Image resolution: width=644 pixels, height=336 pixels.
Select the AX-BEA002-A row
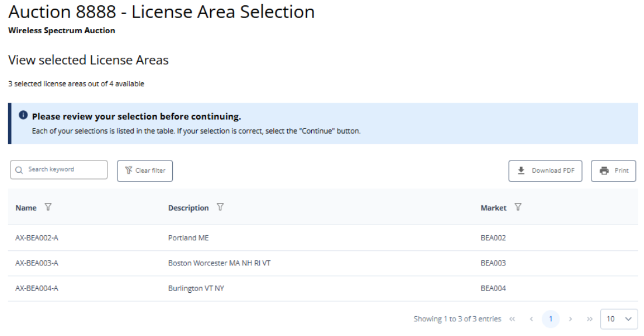pyautogui.click(x=36, y=238)
